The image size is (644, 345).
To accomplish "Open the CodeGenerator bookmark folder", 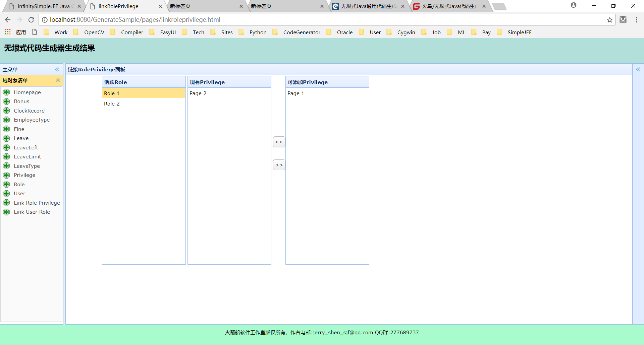I will coord(297,32).
